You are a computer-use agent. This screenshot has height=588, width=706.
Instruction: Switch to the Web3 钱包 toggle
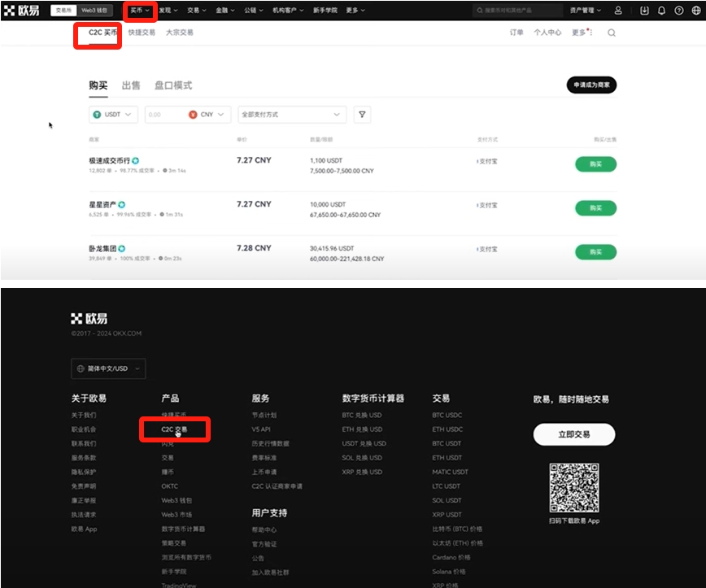94,11
